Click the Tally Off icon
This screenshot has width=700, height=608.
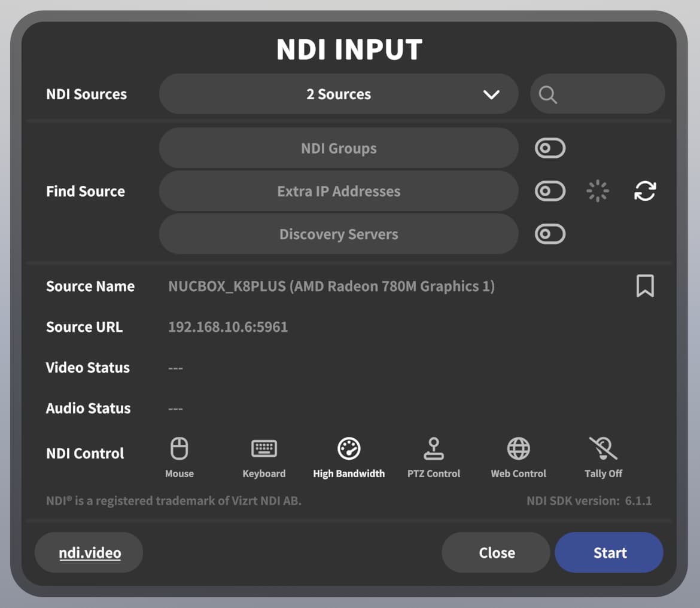point(603,448)
